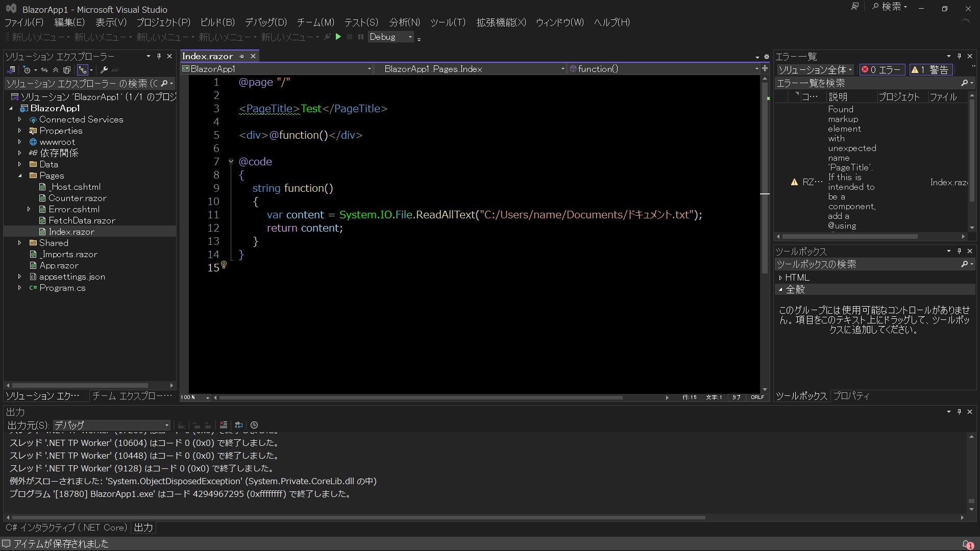
Task: Expand the Shared folder
Action: tap(20, 243)
